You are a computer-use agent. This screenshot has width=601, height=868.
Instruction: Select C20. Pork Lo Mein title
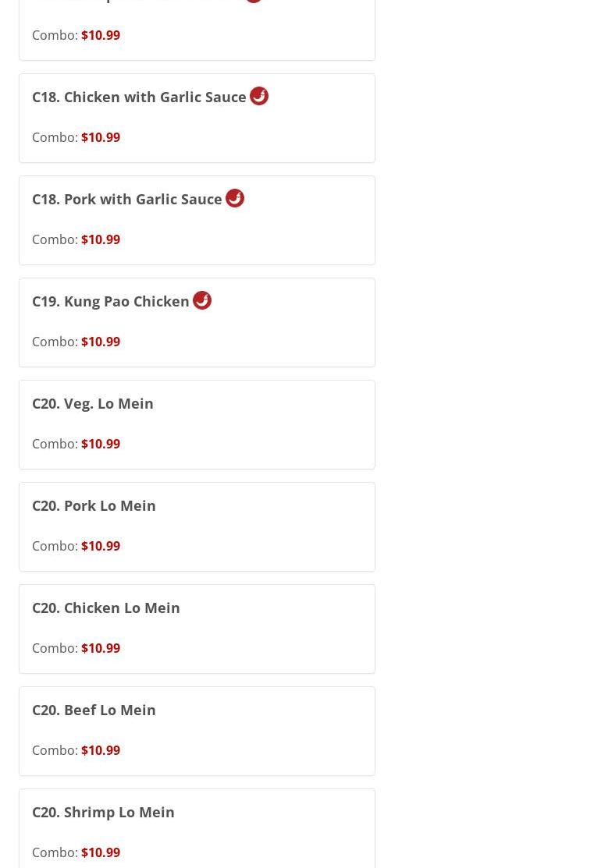click(94, 505)
